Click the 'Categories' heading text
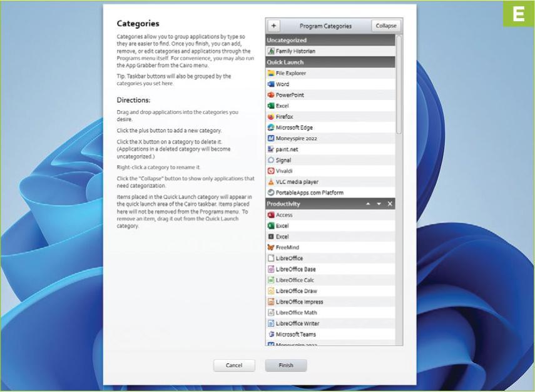 (x=138, y=24)
